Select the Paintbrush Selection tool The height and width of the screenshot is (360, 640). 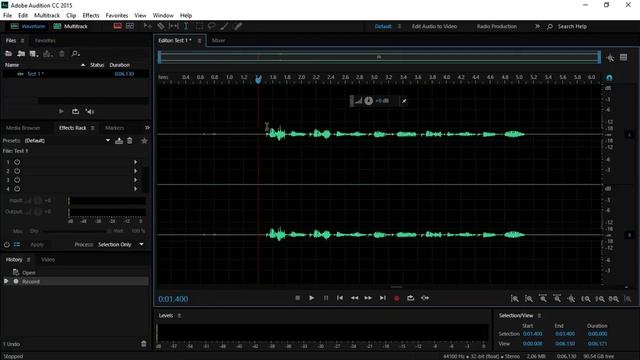pos(224,26)
